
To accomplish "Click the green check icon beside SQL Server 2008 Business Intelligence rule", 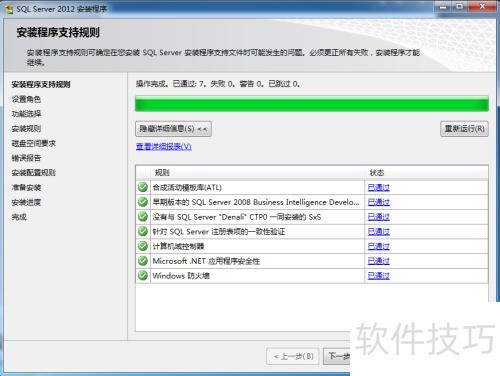I will point(143,202).
